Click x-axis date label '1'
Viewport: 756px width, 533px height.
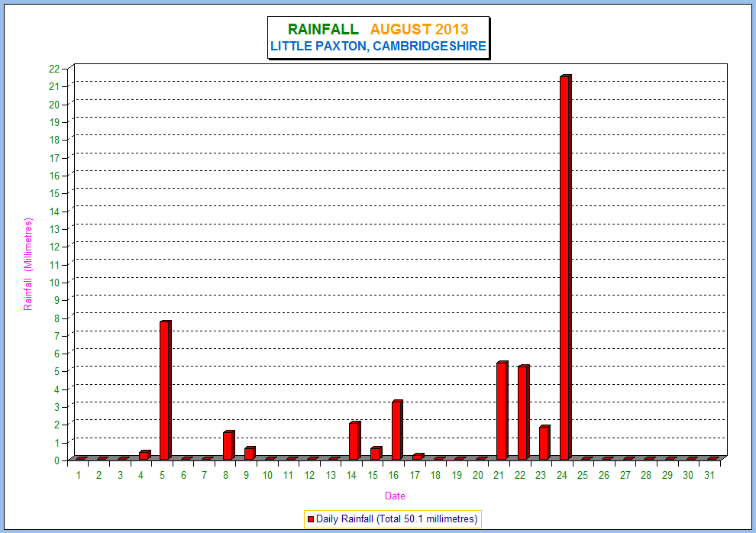pyautogui.click(x=78, y=475)
